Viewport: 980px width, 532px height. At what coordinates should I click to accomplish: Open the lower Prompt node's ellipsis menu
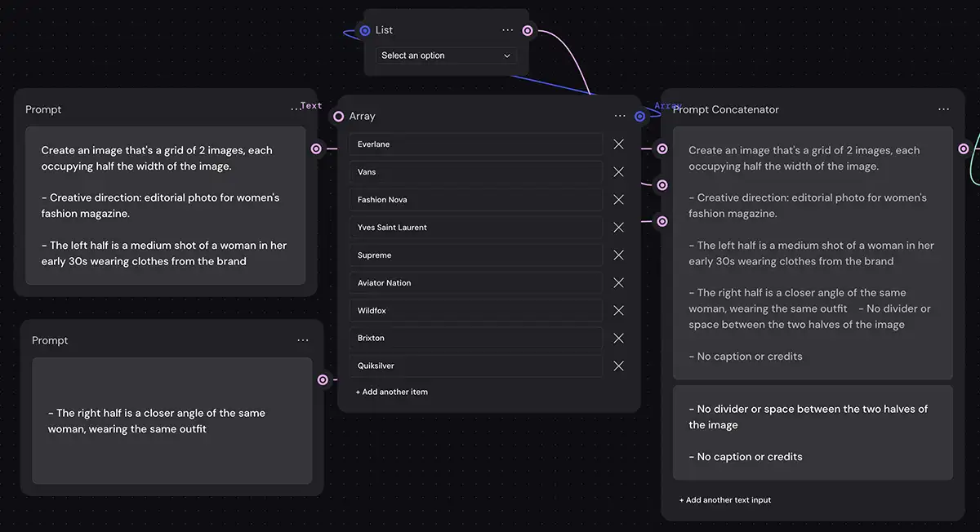click(303, 340)
